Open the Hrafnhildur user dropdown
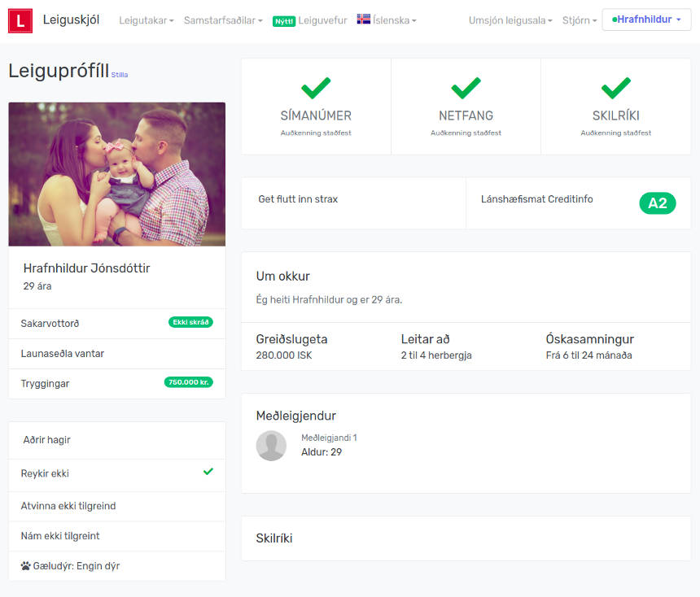Image resolution: width=700 pixels, height=597 pixels. pos(646,20)
